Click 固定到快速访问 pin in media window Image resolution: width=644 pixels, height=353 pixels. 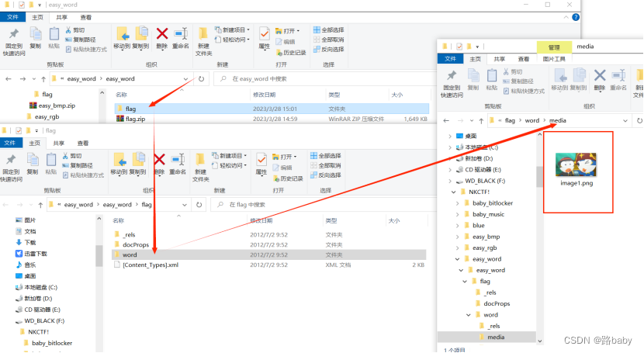point(452,75)
